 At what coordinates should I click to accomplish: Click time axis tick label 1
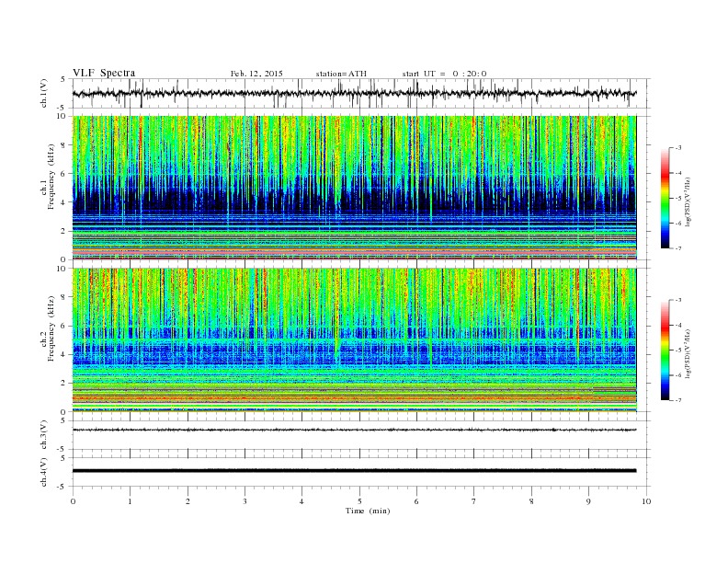click(x=130, y=501)
